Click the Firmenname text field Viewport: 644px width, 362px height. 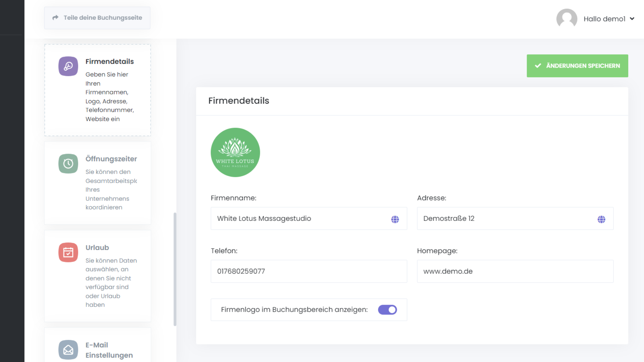click(299, 219)
